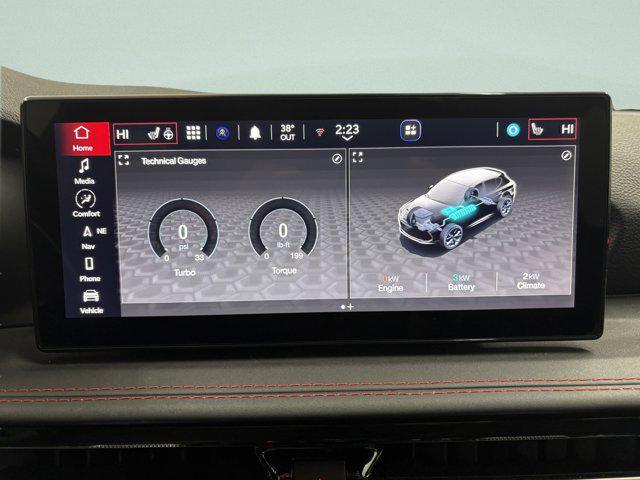Image resolution: width=640 pixels, height=480 pixels.
Task: Toggle heated steering wheel icon
Action: (168, 134)
